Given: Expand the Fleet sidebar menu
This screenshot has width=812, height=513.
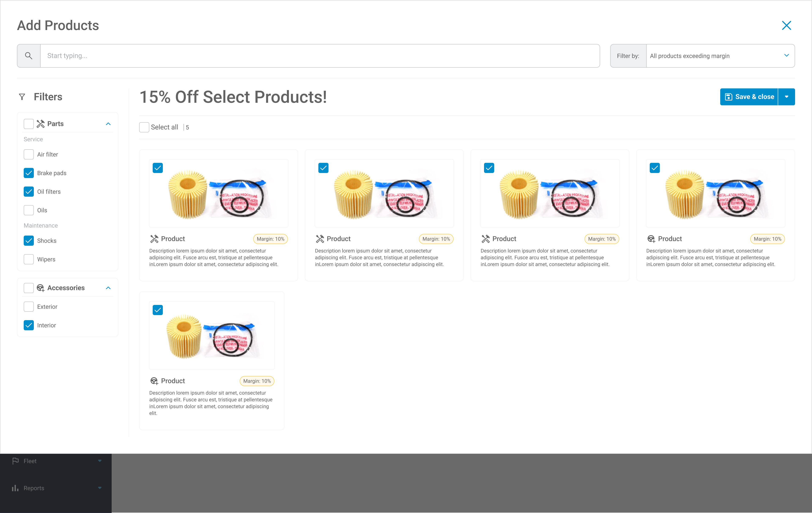Looking at the screenshot, I should tap(100, 461).
